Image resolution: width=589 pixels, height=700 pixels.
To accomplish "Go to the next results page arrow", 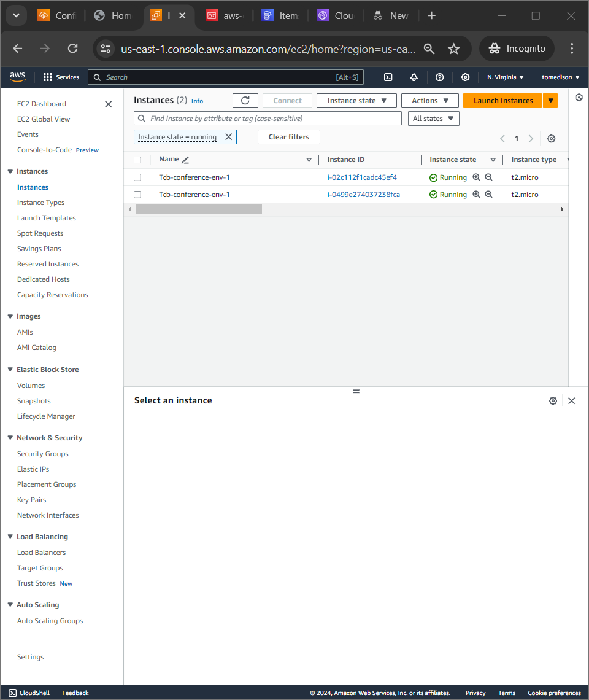I will (531, 138).
